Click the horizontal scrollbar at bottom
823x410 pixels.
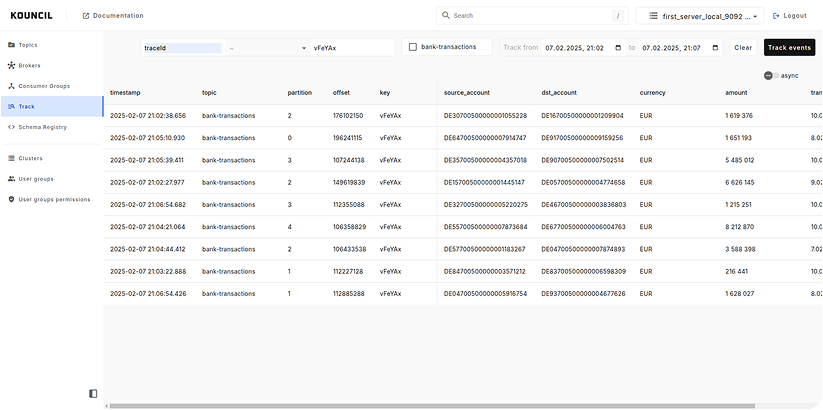[430, 406]
